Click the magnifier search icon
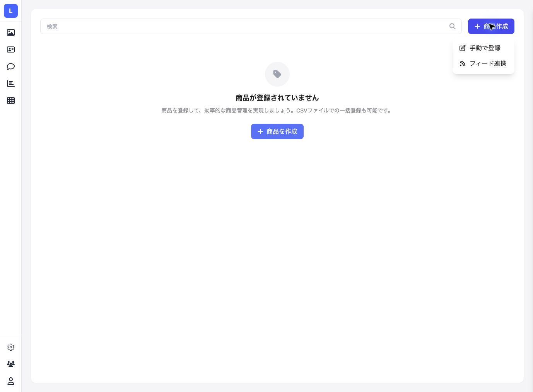 click(x=453, y=26)
